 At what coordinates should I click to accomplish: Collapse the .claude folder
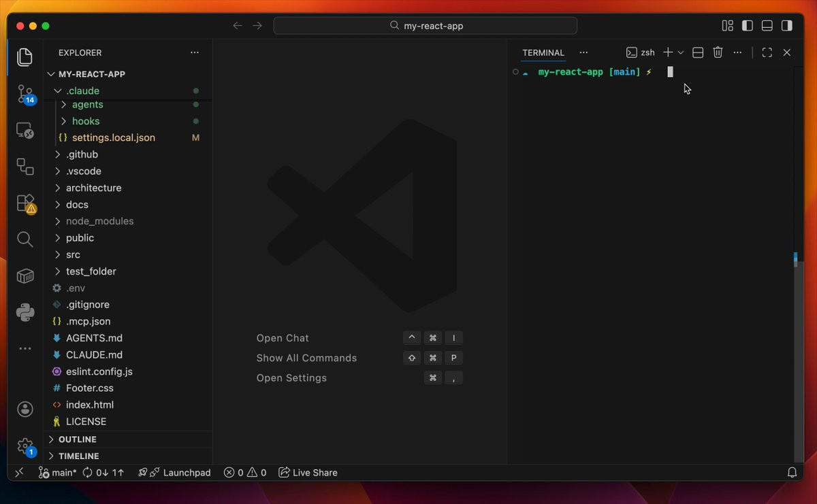click(x=128, y=90)
